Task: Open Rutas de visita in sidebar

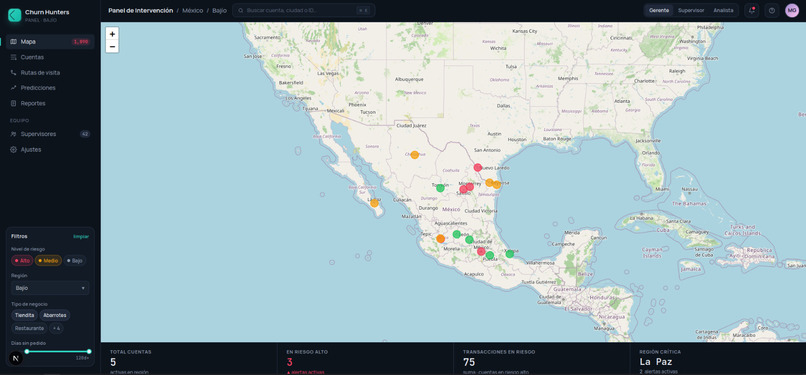Action: coord(50,72)
